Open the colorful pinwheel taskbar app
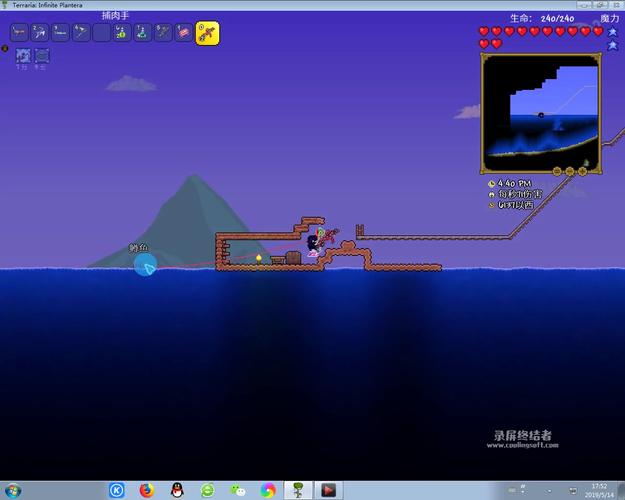This screenshot has height=500, width=625. [268, 490]
